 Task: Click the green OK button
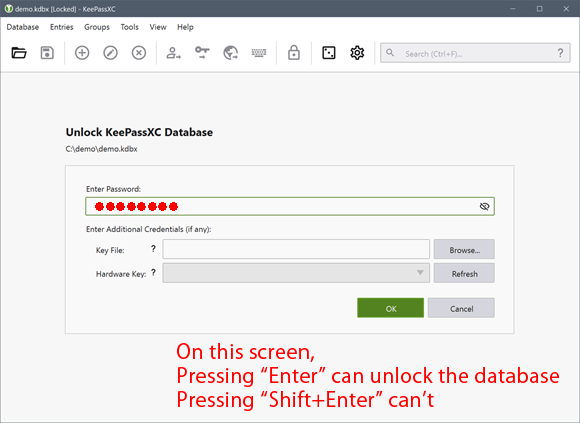(x=390, y=308)
